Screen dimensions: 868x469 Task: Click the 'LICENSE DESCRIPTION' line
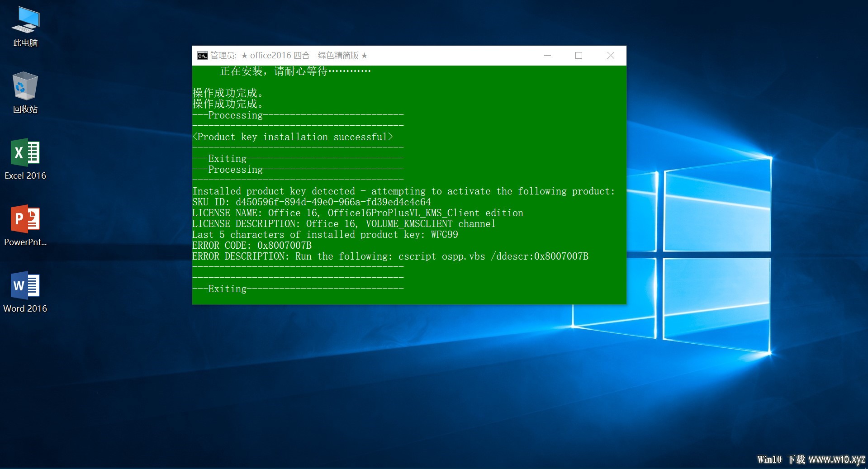point(344,224)
